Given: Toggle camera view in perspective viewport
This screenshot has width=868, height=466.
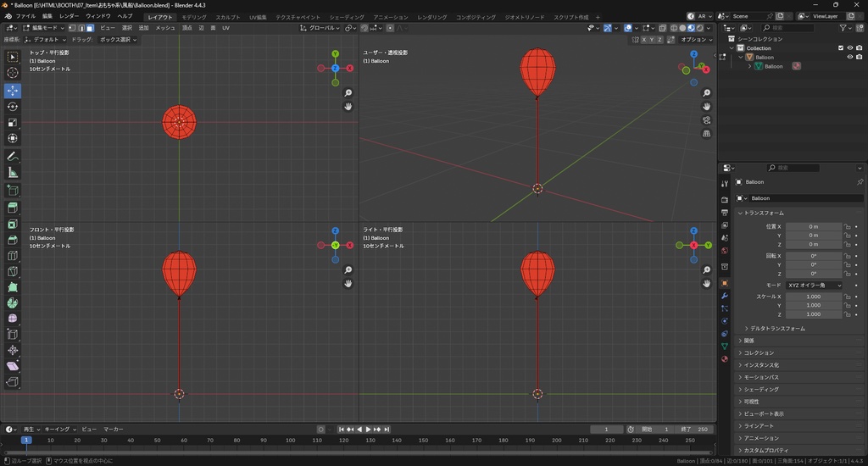Looking at the screenshot, I should [706, 120].
